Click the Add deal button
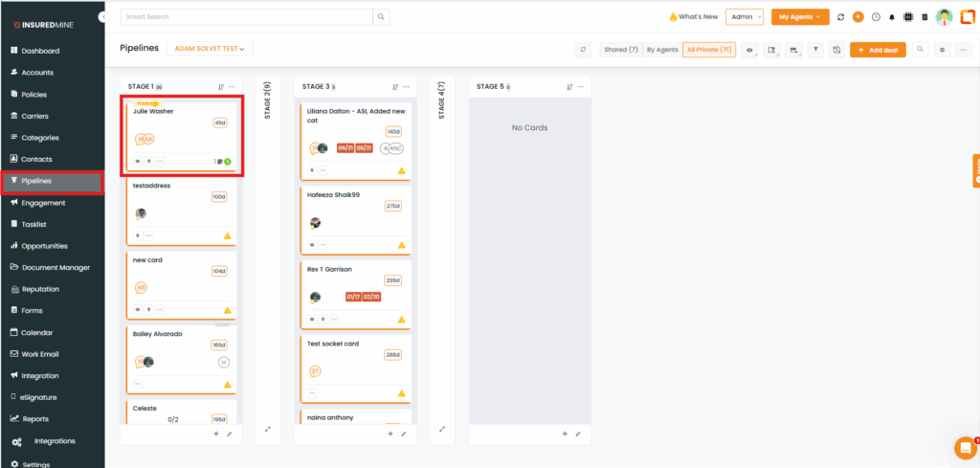Viewport: 980px width, 468px height. pyautogui.click(x=877, y=50)
